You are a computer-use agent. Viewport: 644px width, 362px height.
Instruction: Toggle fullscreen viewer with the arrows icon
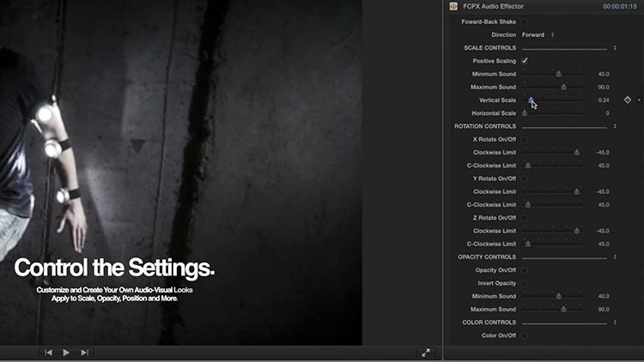pyautogui.click(x=426, y=353)
